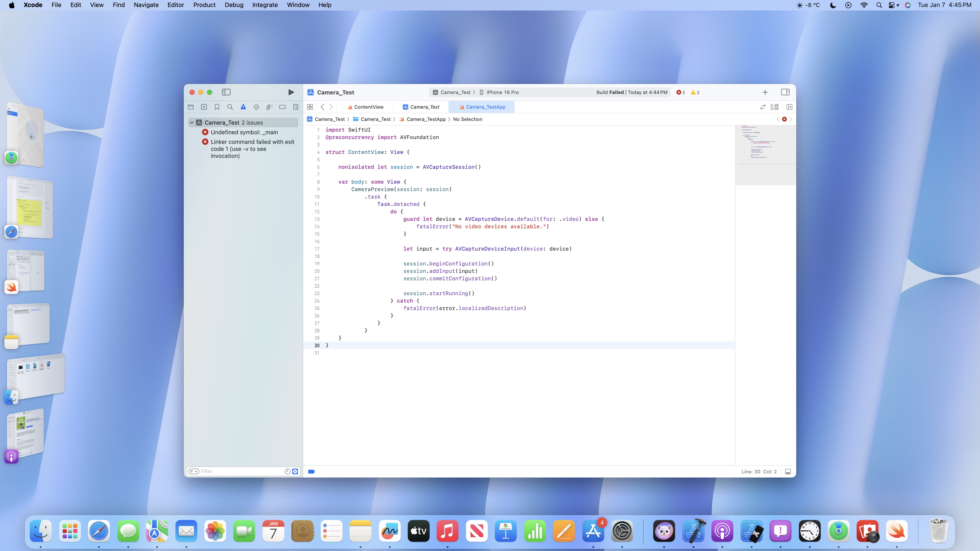980x551 pixels.
Task: Click line number 23 in the gutter
Action: [317, 293]
